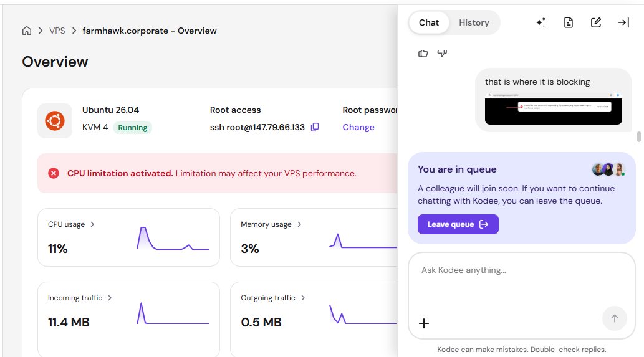Switch to the Chat tab
This screenshot has height=357, width=644.
(429, 22)
